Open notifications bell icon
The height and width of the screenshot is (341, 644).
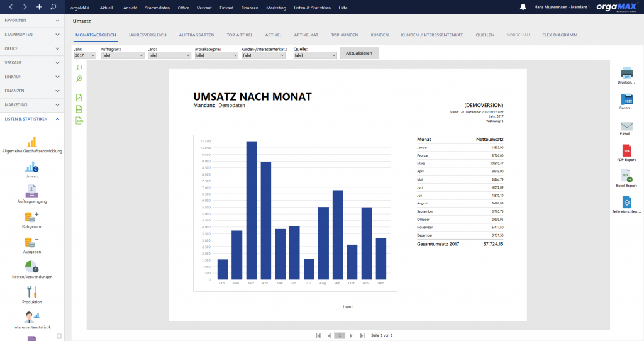523,7
